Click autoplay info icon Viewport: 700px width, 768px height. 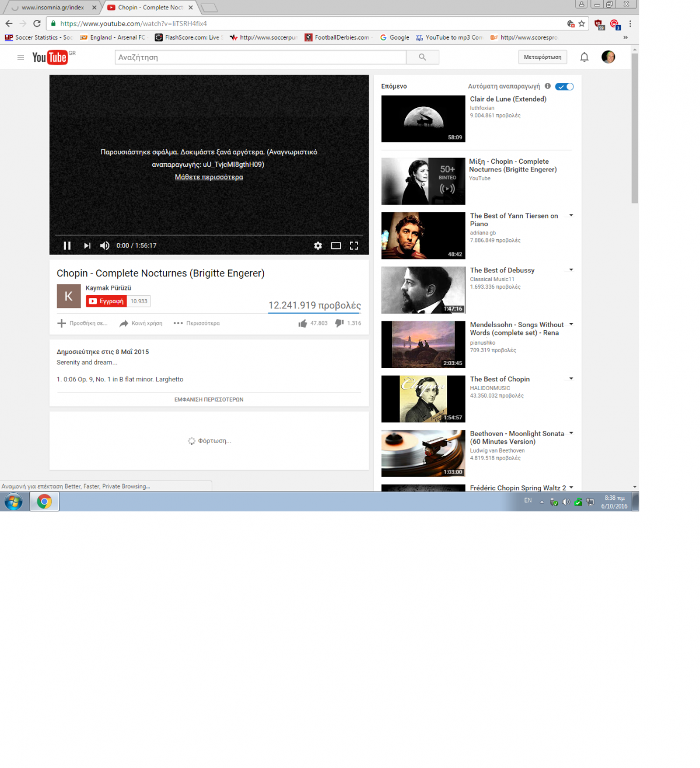(x=548, y=86)
